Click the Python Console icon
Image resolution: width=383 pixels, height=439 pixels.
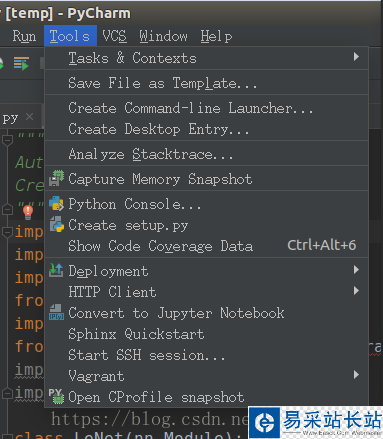[56, 204]
